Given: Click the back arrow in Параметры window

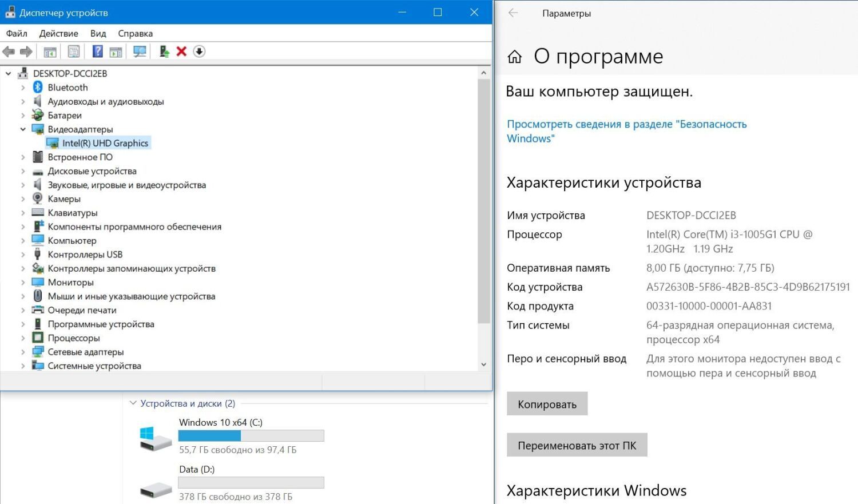Looking at the screenshot, I should pyautogui.click(x=513, y=13).
